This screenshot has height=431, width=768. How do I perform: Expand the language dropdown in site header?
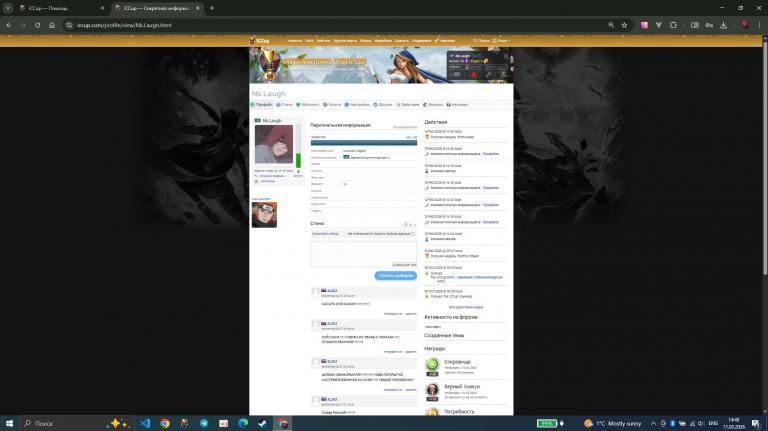coord(501,41)
